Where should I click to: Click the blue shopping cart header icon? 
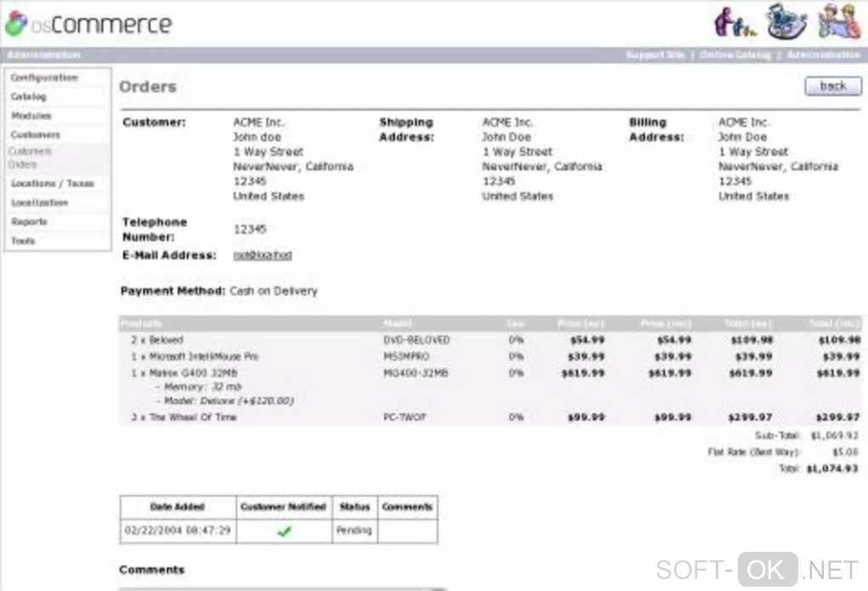point(786,21)
